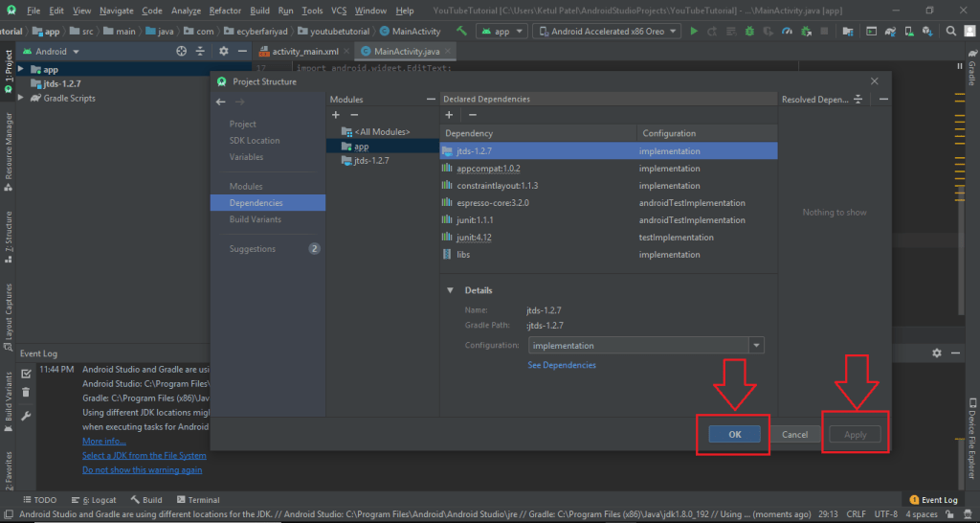Collapse the Details section
The width and height of the screenshot is (980, 523).
[x=451, y=290]
